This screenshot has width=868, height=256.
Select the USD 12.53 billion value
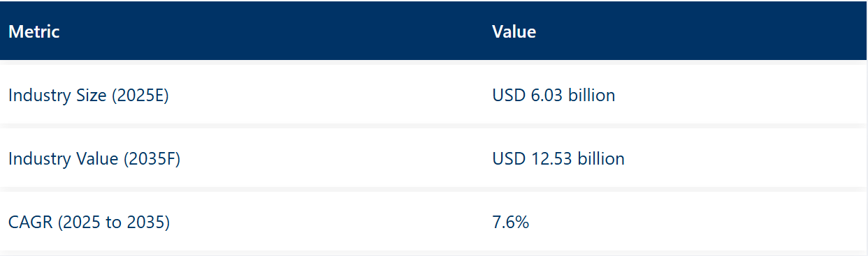pos(558,159)
